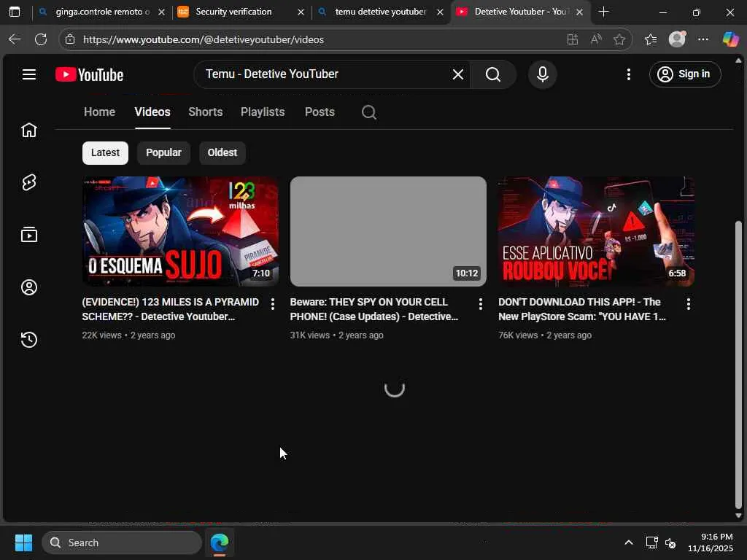Play the ESSE APLICATIVO ROUBOU VOCÊ thumbnail
The height and width of the screenshot is (560, 747).
596,231
